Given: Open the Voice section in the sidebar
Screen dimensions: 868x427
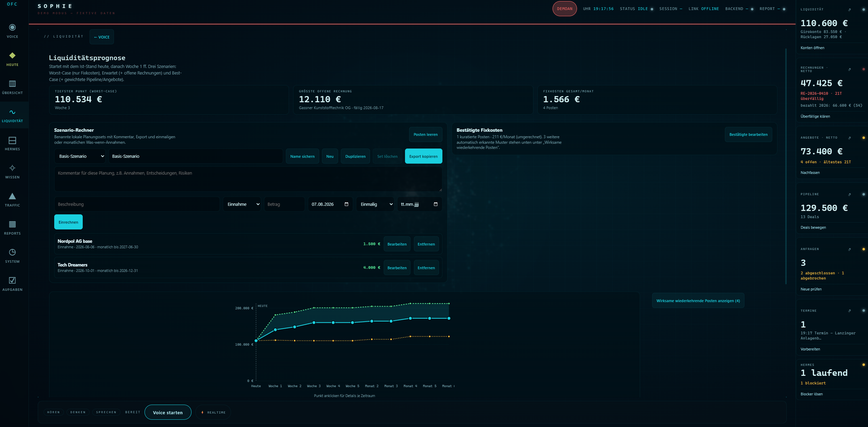Looking at the screenshot, I should (13, 31).
